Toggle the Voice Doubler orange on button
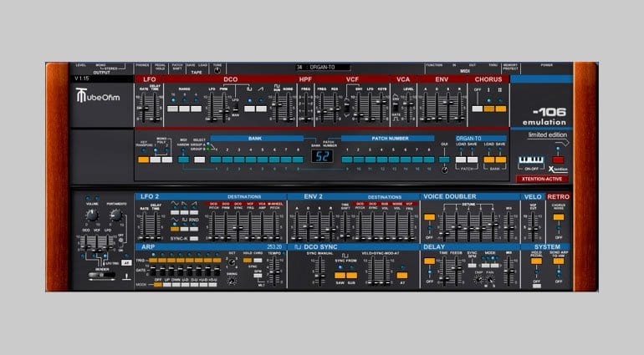The image size is (644, 355). (430, 217)
